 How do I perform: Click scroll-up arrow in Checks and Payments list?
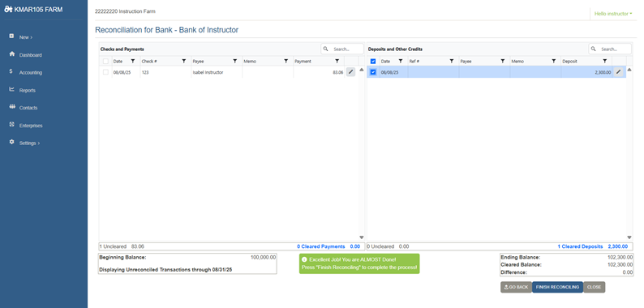362,70
